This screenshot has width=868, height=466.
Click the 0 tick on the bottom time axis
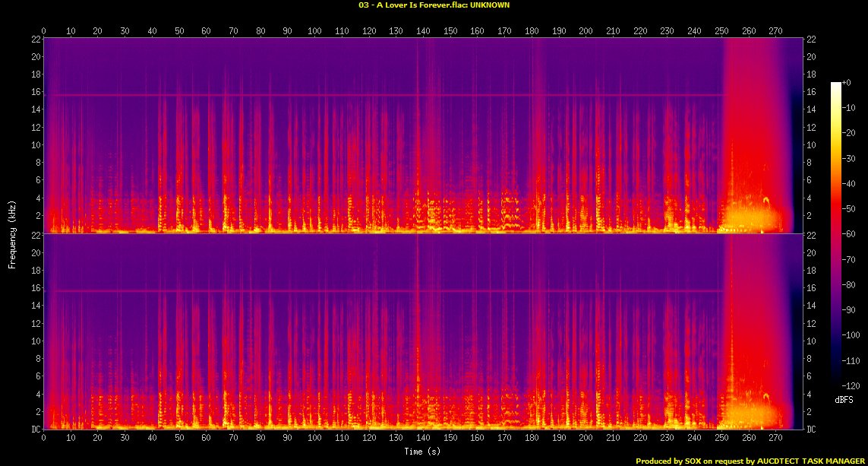44,439
